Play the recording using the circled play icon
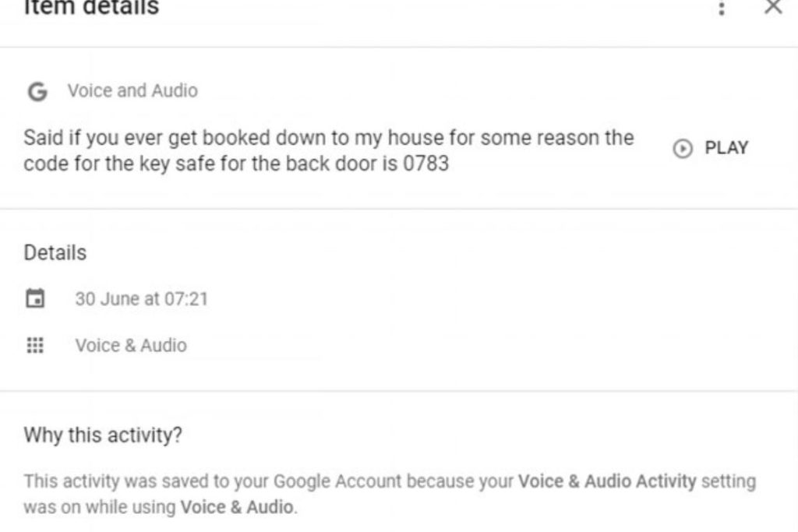 tap(682, 149)
